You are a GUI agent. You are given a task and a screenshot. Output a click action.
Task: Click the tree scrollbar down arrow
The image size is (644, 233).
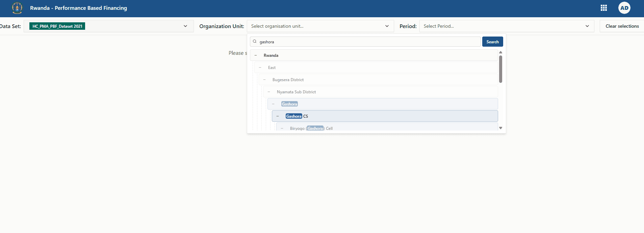coord(500,128)
